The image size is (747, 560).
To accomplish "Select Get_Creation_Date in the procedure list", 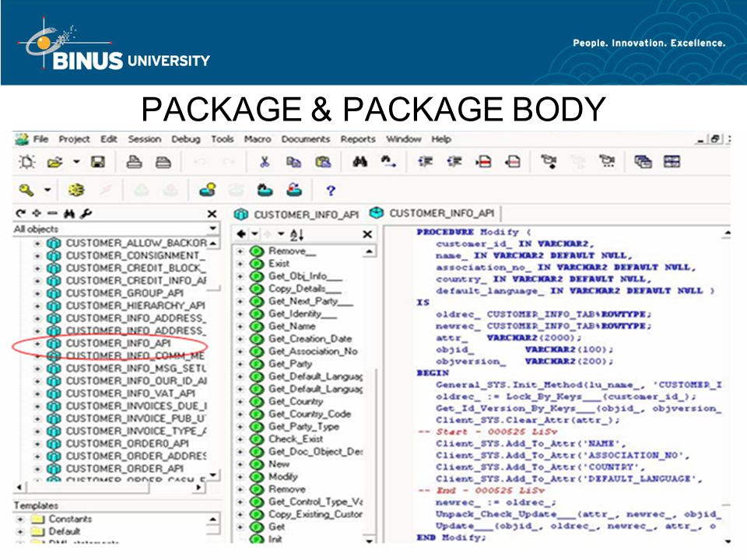I will point(310,338).
